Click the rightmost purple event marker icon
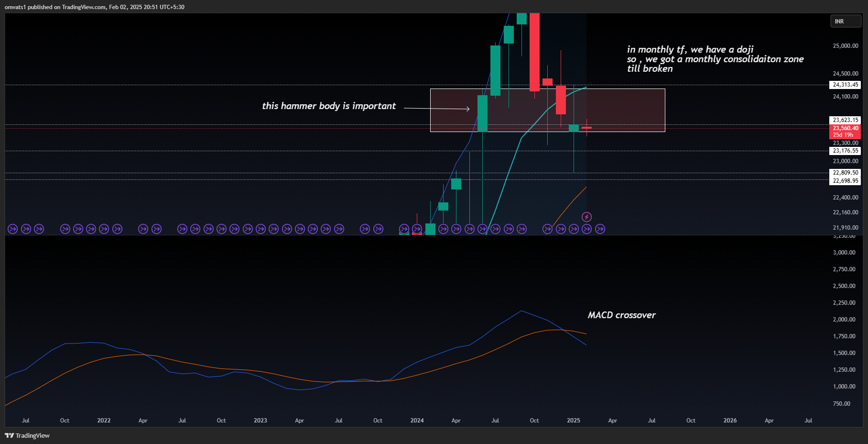This screenshot has height=444, width=868. click(600, 229)
